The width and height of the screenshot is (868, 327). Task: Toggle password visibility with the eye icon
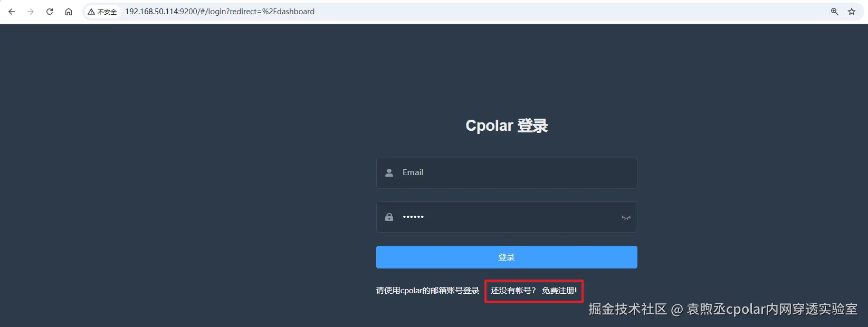pyautogui.click(x=626, y=217)
